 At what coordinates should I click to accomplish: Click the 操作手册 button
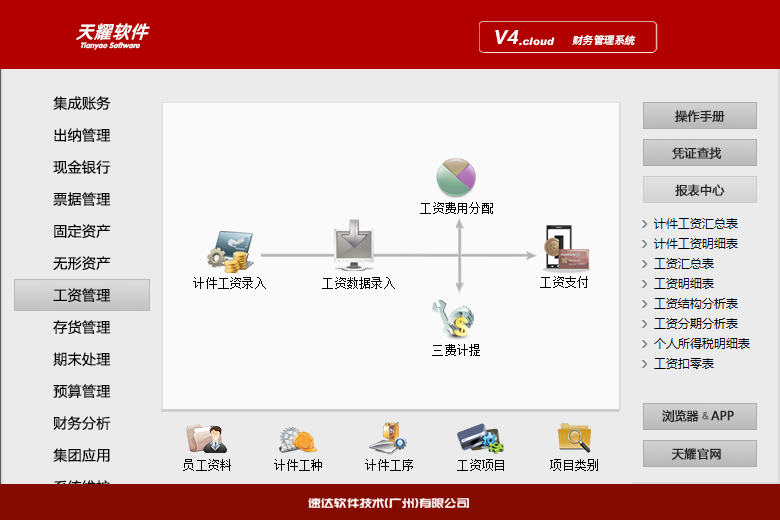pos(699,116)
